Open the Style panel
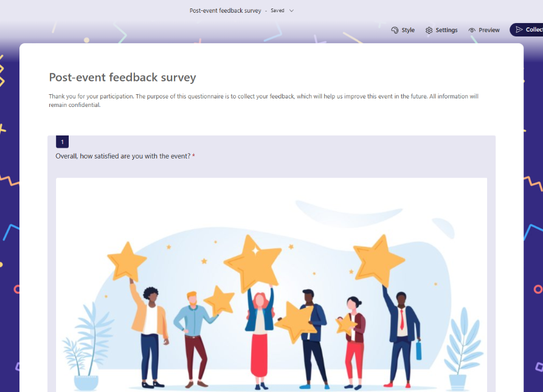 [x=403, y=30]
